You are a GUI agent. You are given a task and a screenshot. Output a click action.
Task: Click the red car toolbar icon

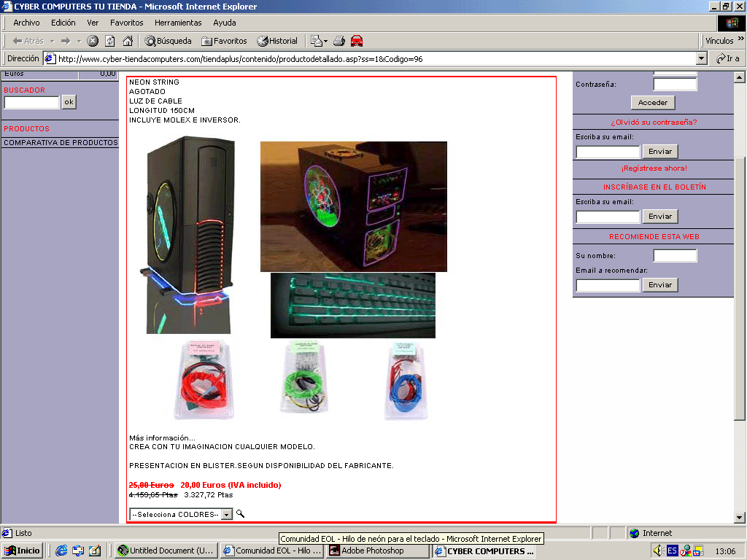(357, 41)
